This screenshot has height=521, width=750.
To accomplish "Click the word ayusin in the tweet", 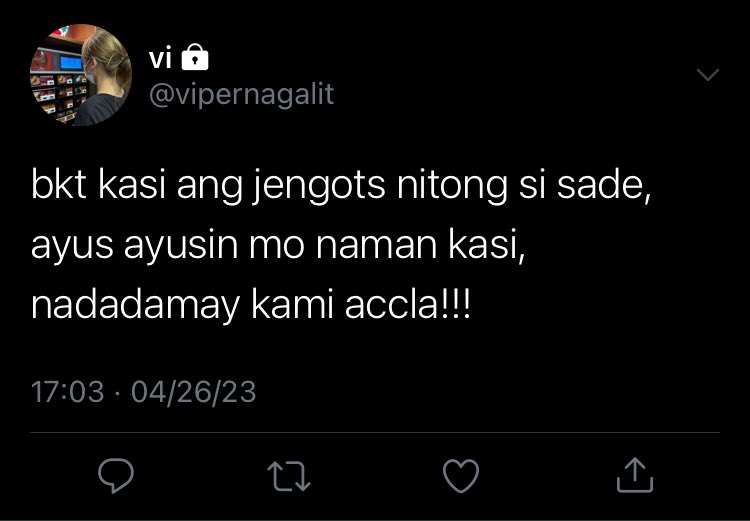I will point(181,247).
